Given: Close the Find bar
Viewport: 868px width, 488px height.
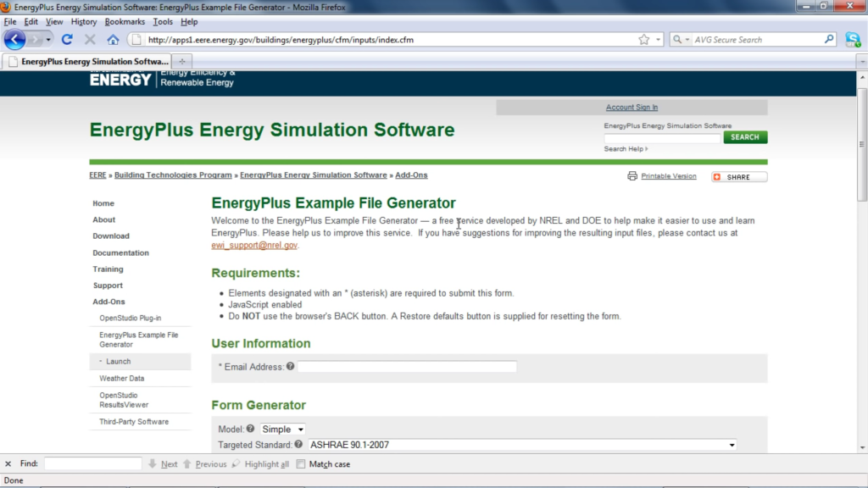Looking at the screenshot, I should click(8, 464).
